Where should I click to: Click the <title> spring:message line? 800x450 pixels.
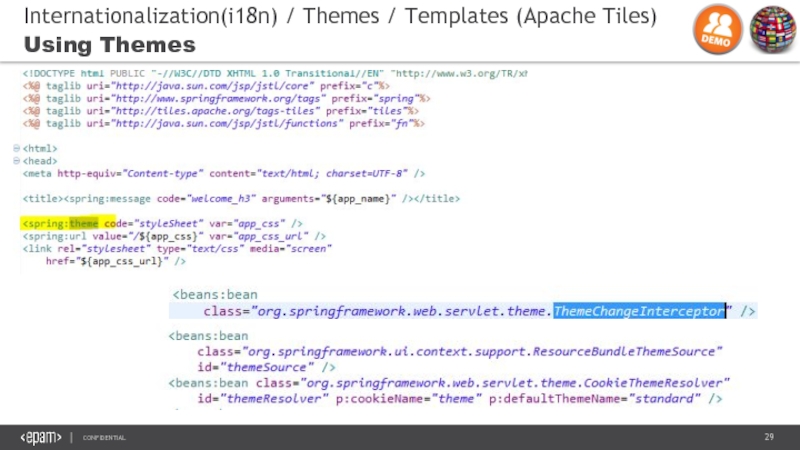pyautogui.click(x=241, y=198)
